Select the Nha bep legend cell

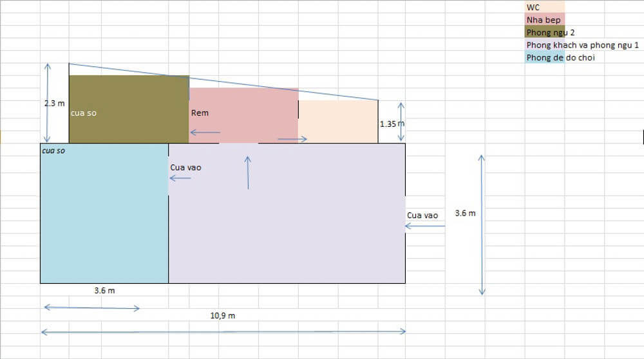click(x=545, y=19)
